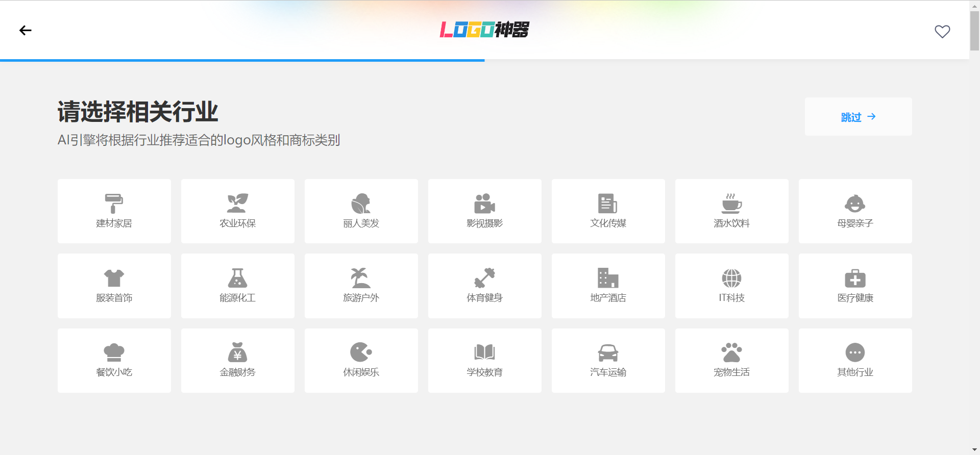Choose the 丽人美发 hair icon

point(361,203)
